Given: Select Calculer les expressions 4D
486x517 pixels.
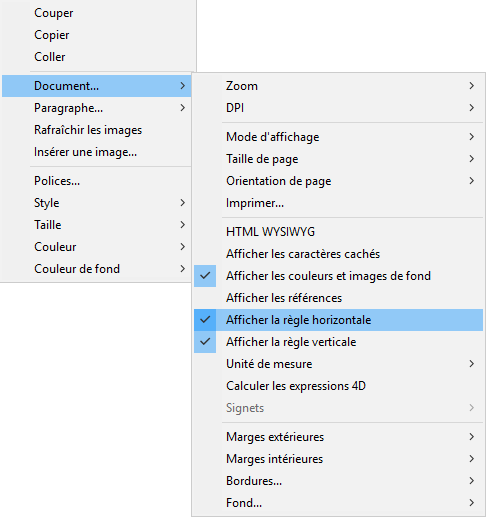Looking at the screenshot, I should (338, 386).
